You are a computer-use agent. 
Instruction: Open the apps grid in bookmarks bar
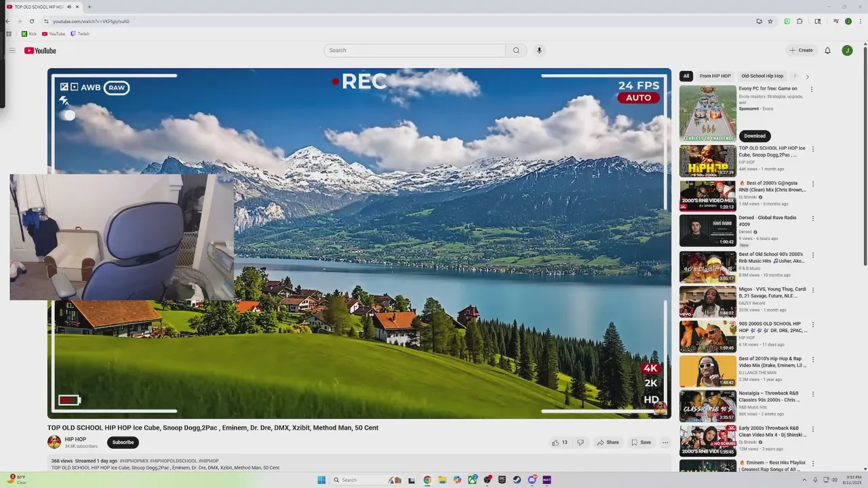(x=9, y=34)
